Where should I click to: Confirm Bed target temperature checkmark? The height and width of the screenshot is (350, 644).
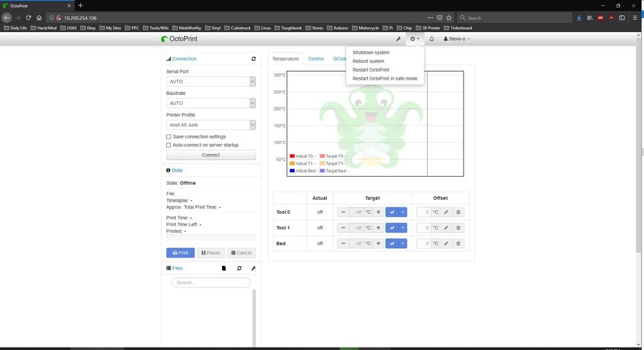[392, 243]
